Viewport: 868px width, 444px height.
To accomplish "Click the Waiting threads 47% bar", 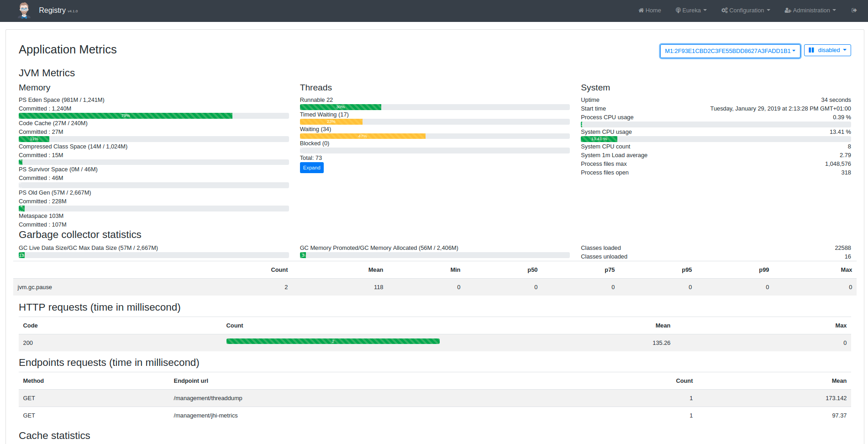I will pyautogui.click(x=363, y=136).
